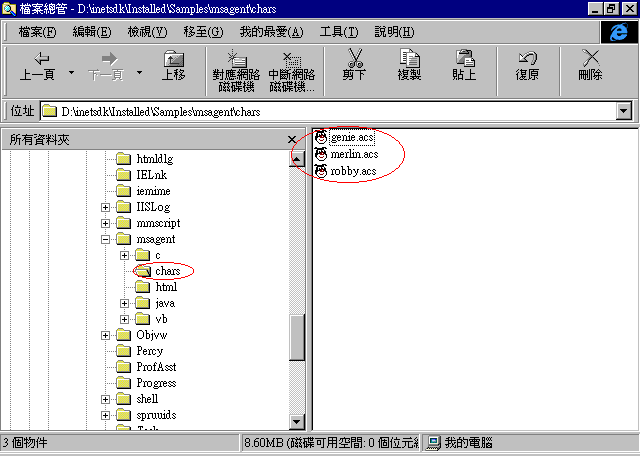
Task: Select the merlin.acs character file
Action: (x=354, y=154)
